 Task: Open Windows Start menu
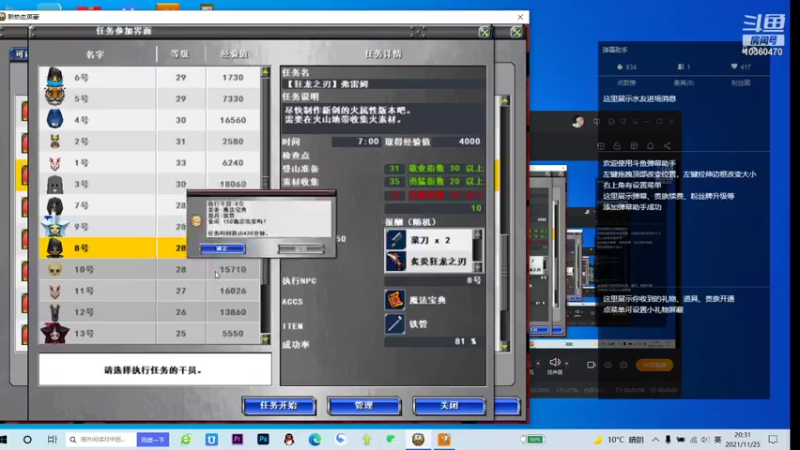tap(4, 439)
